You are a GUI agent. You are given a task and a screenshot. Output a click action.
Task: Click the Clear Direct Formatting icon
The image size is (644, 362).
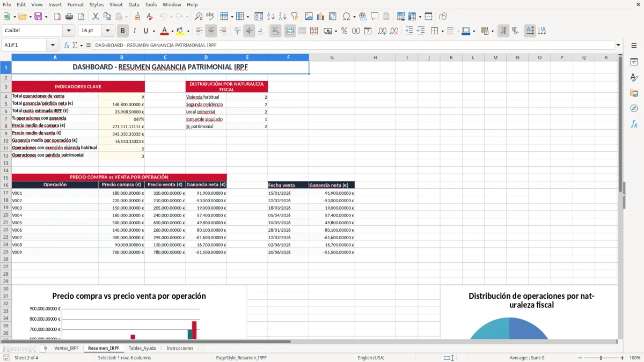(149, 17)
